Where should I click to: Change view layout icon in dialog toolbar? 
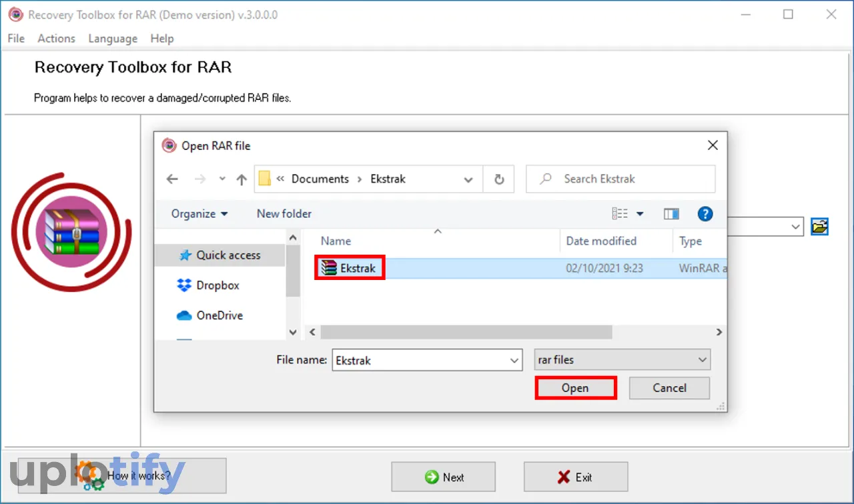click(620, 214)
